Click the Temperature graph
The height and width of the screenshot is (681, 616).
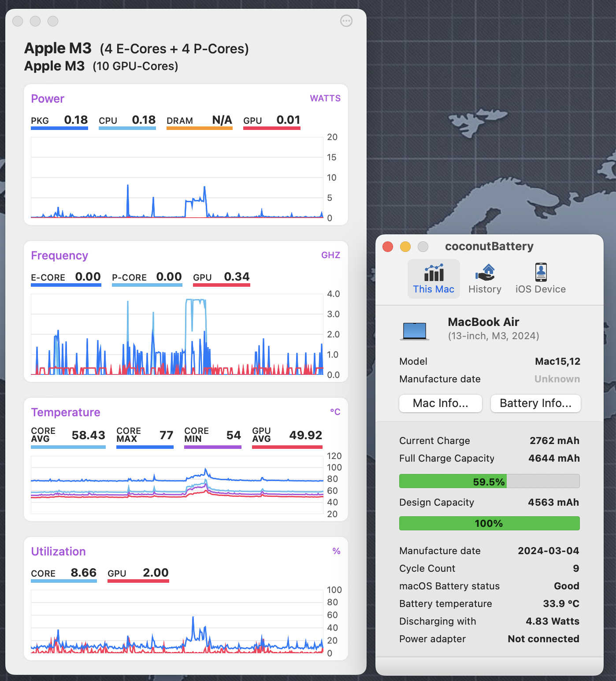coord(177,485)
